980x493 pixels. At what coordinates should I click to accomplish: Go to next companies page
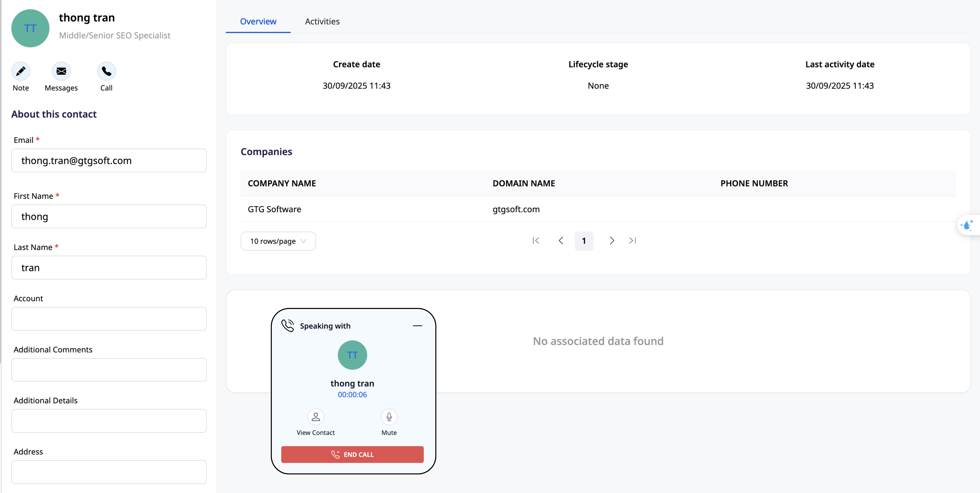612,241
